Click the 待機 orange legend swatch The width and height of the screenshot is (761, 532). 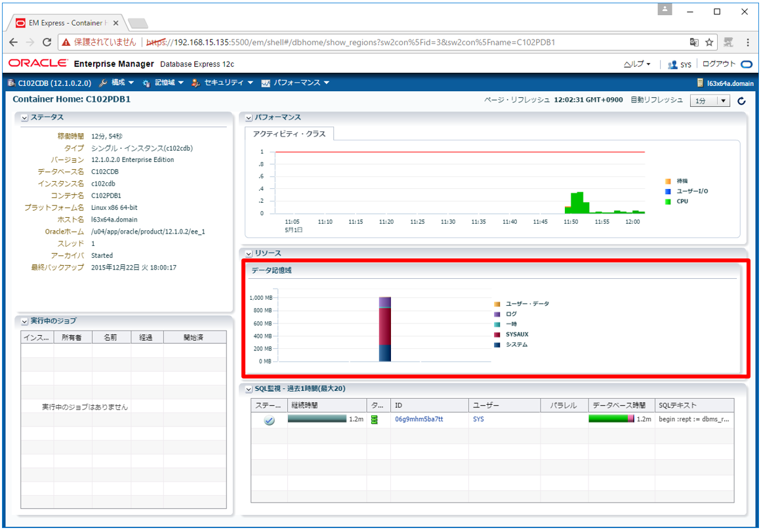click(x=668, y=181)
